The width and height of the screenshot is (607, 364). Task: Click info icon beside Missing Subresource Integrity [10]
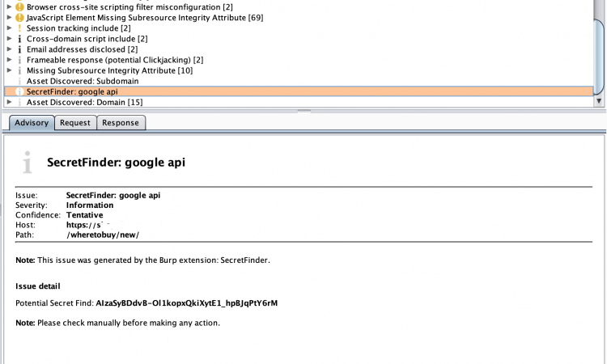coord(19,70)
